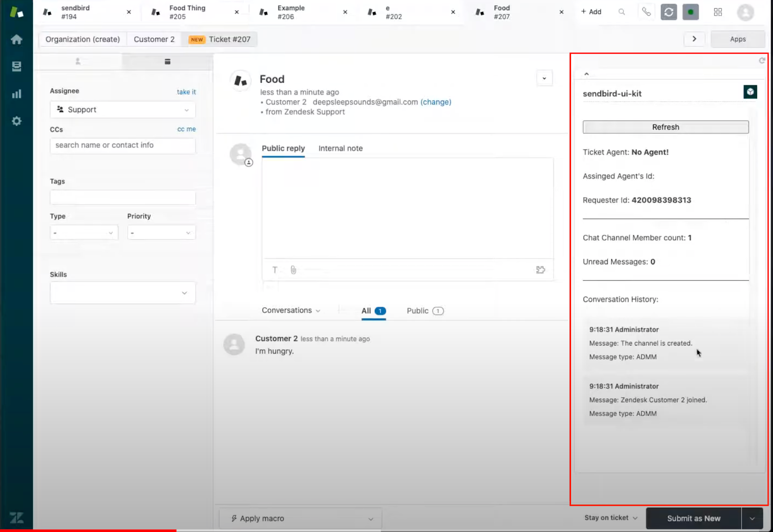The image size is (773, 532).
Task: Click the sendbird-ui-kit app cube icon
Action: (x=750, y=92)
